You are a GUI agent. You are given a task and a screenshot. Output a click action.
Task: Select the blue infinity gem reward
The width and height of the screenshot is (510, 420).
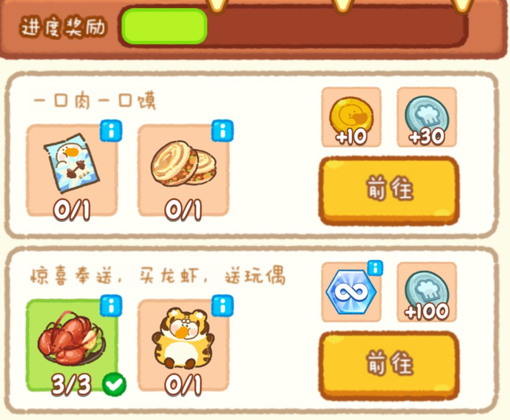[351, 292]
